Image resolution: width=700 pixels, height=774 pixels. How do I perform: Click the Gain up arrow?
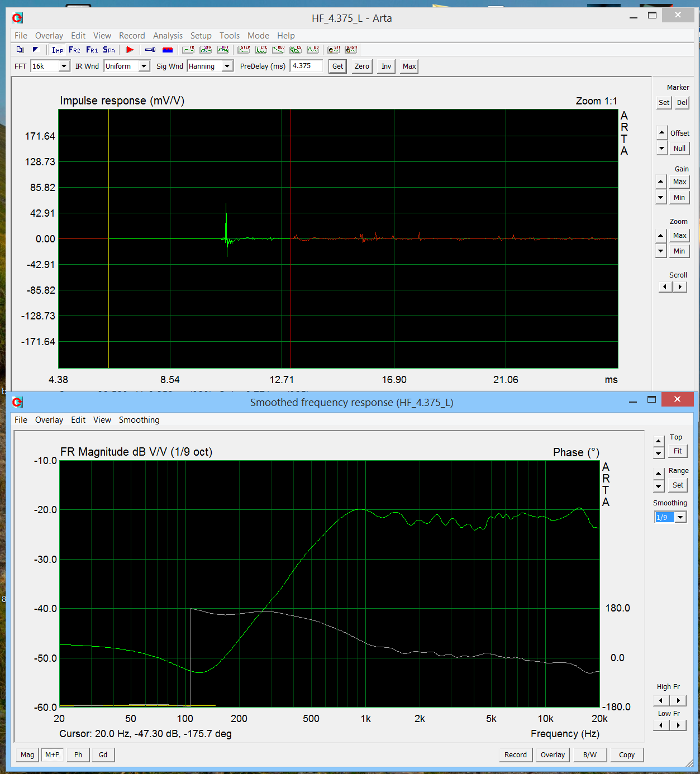pos(661,181)
